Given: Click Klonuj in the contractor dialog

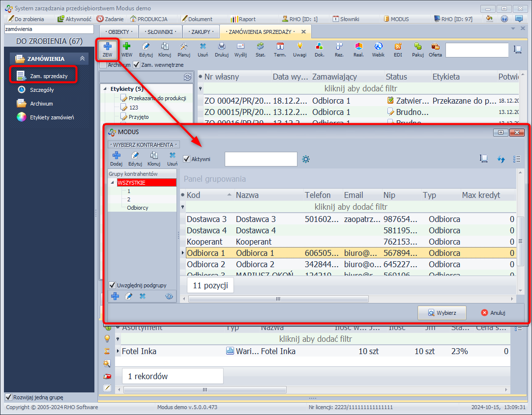Looking at the screenshot, I should click(154, 159).
